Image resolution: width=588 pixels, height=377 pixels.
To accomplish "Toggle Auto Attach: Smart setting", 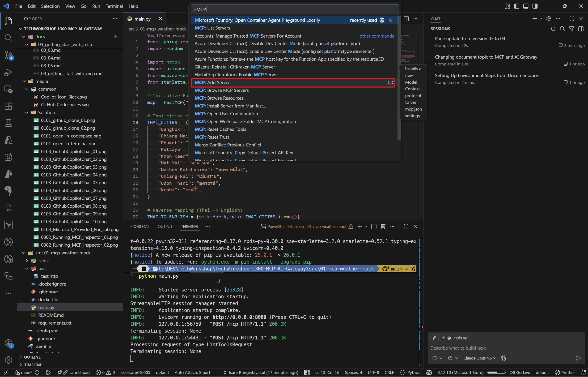I will 192,372.
